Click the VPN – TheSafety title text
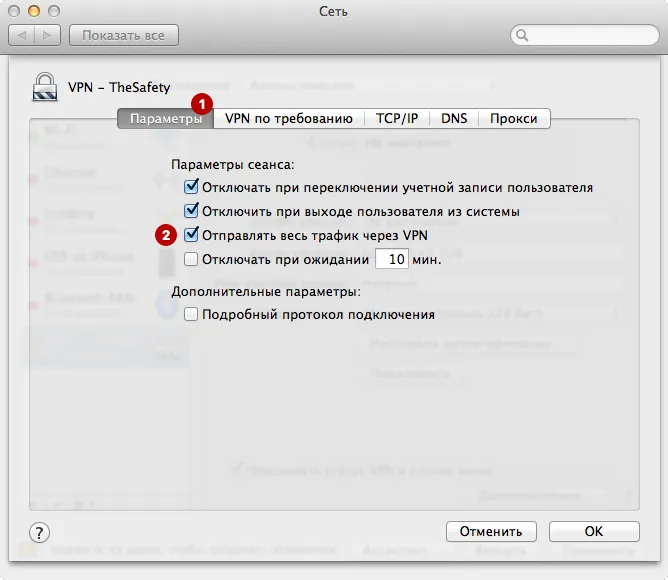668x580 pixels. [x=119, y=87]
